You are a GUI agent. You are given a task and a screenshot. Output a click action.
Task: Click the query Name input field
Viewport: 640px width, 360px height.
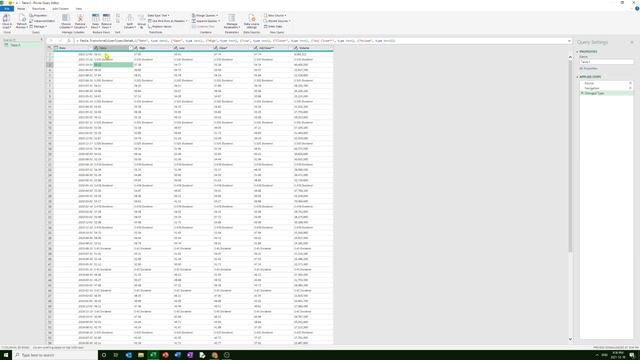click(x=607, y=62)
